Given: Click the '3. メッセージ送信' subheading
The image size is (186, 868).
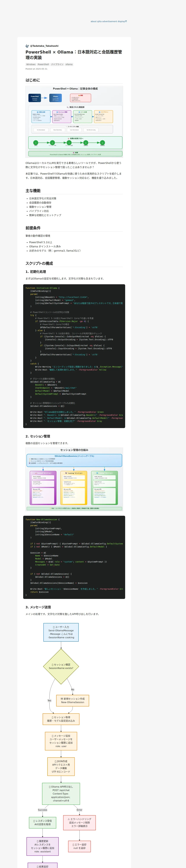Looking at the screenshot, I should click(38, 607).
